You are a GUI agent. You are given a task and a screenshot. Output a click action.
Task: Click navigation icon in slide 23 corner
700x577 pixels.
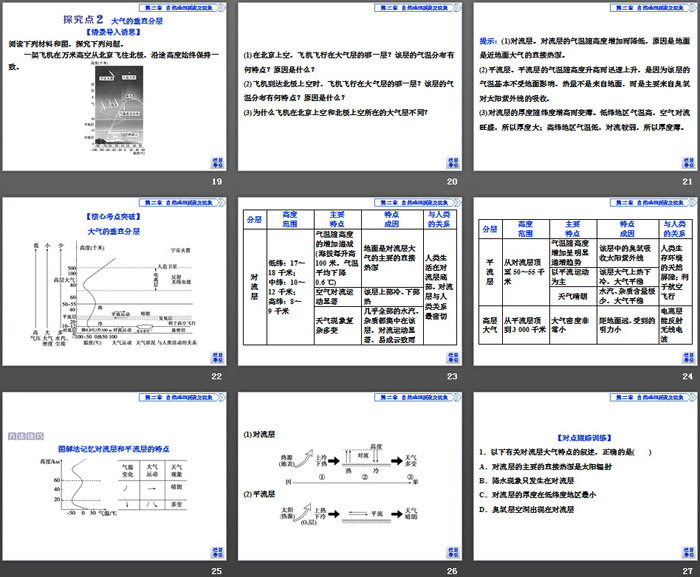[x=453, y=357]
